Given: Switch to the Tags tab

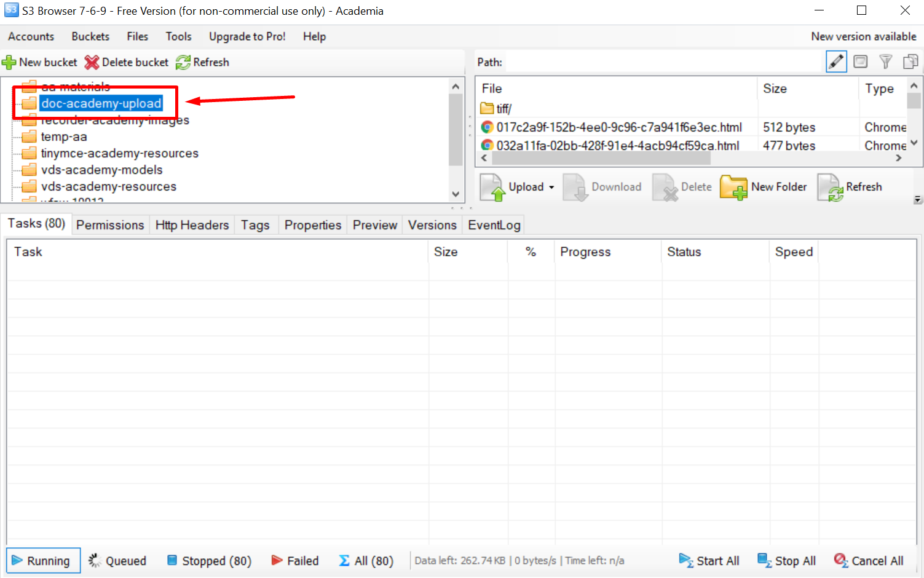Looking at the screenshot, I should tap(255, 225).
